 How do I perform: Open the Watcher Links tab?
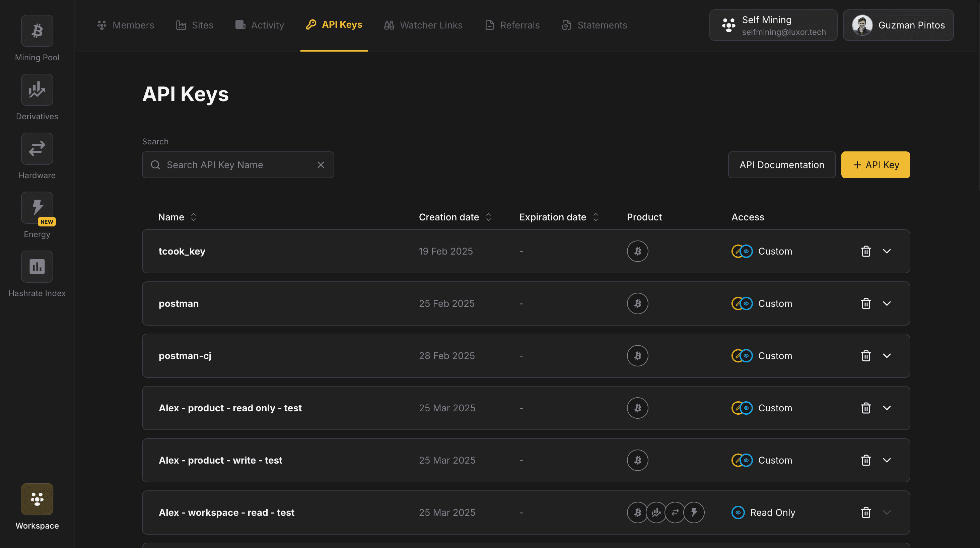(423, 25)
